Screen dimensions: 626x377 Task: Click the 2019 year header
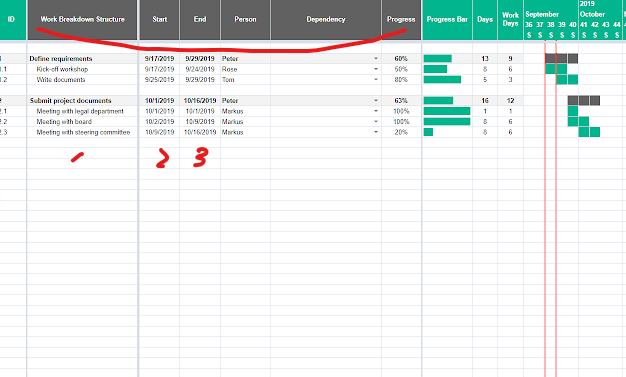tap(587, 4)
